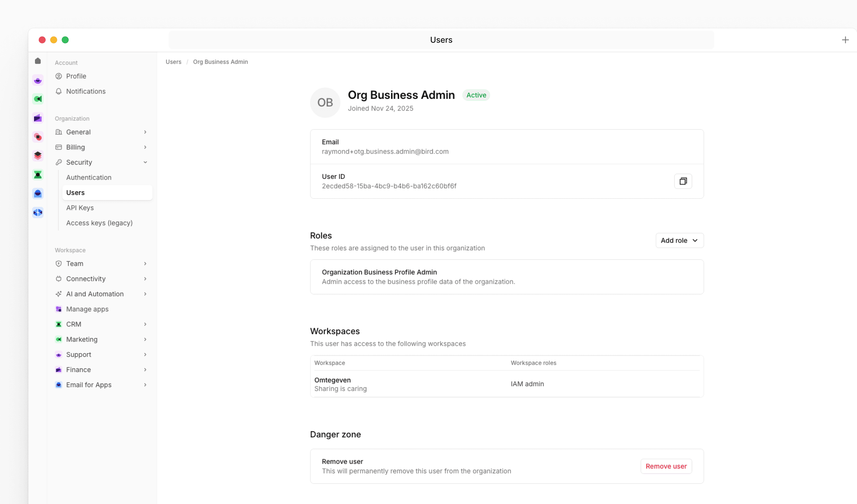Image resolution: width=857 pixels, height=504 pixels.
Task: Click the OB user avatar
Action: tap(325, 102)
